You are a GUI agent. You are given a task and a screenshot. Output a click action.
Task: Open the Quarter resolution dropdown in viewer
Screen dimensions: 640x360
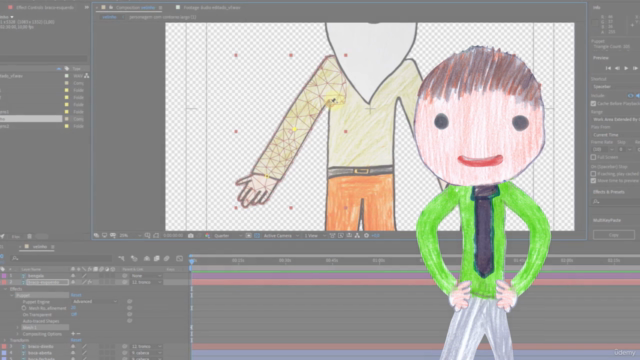click(228, 236)
